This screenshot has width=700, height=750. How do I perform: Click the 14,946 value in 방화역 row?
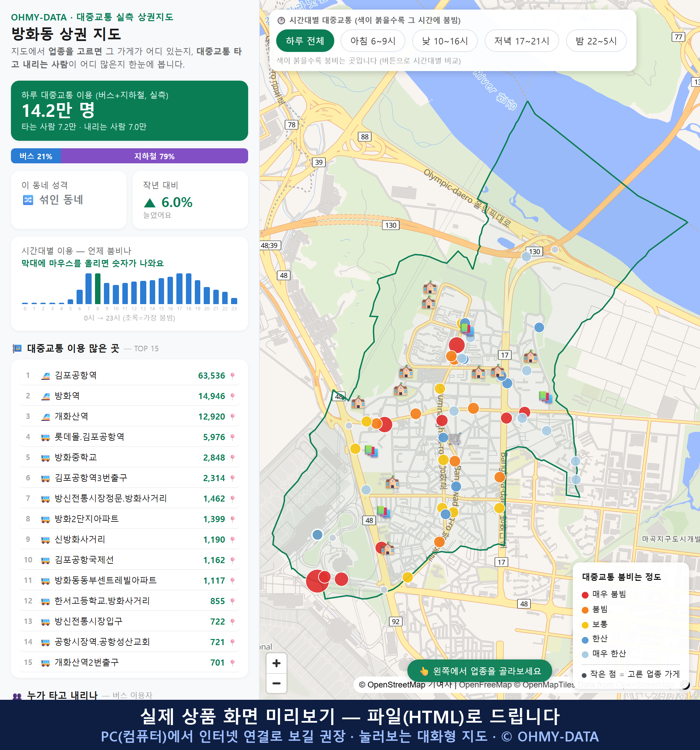click(211, 396)
